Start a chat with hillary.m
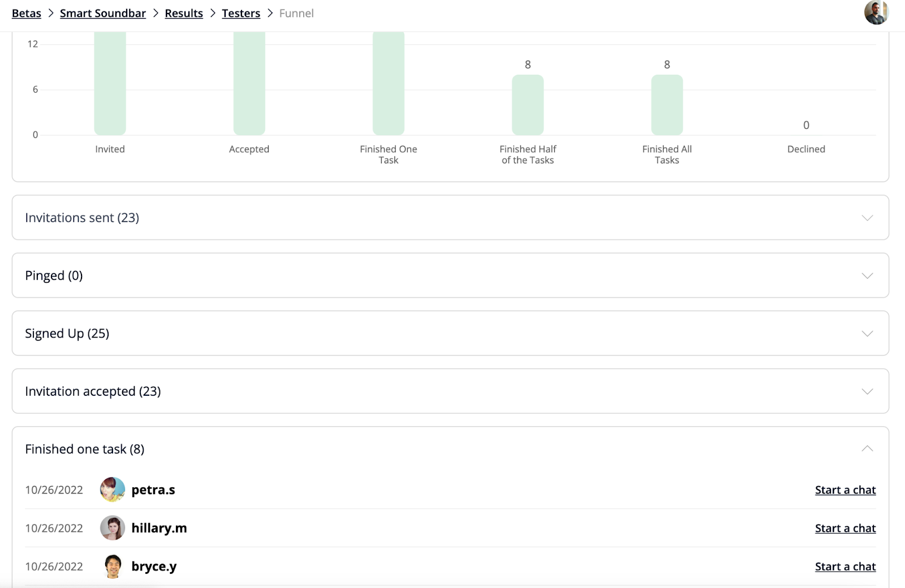The width and height of the screenshot is (905, 588). tap(845, 529)
